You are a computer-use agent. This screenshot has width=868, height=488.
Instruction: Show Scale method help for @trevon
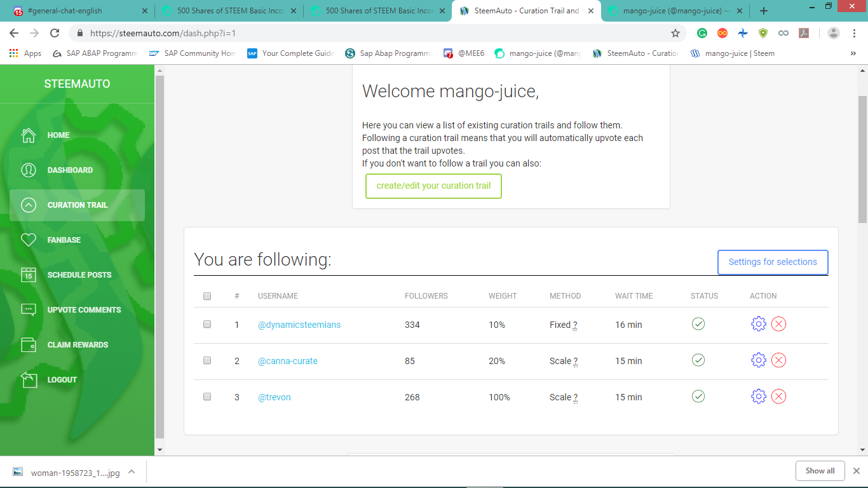click(x=576, y=397)
